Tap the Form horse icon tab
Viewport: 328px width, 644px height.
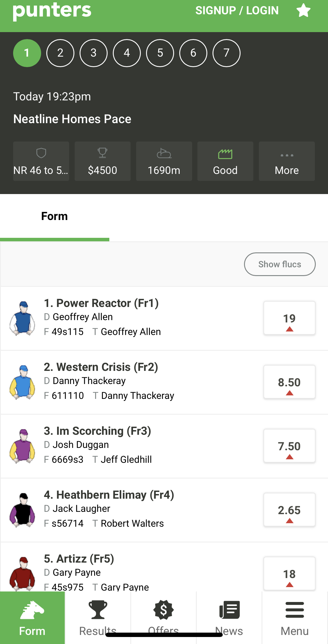click(32, 618)
